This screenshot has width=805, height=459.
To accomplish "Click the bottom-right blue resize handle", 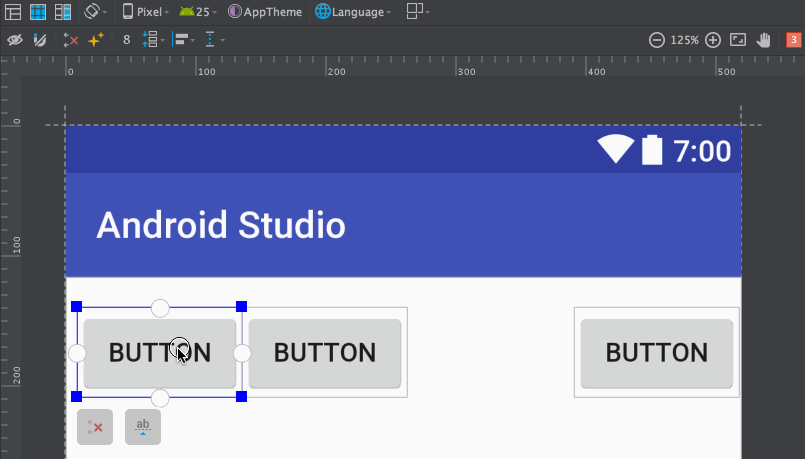I will point(241,396).
